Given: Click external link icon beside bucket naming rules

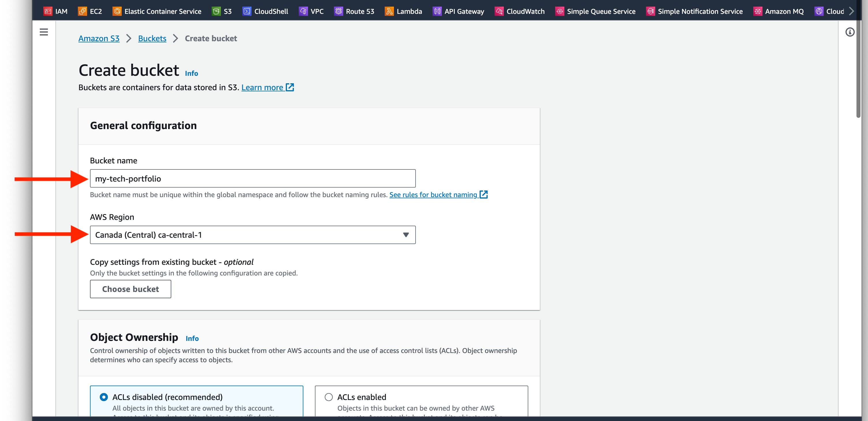Looking at the screenshot, I should click(x=484, y=194).
